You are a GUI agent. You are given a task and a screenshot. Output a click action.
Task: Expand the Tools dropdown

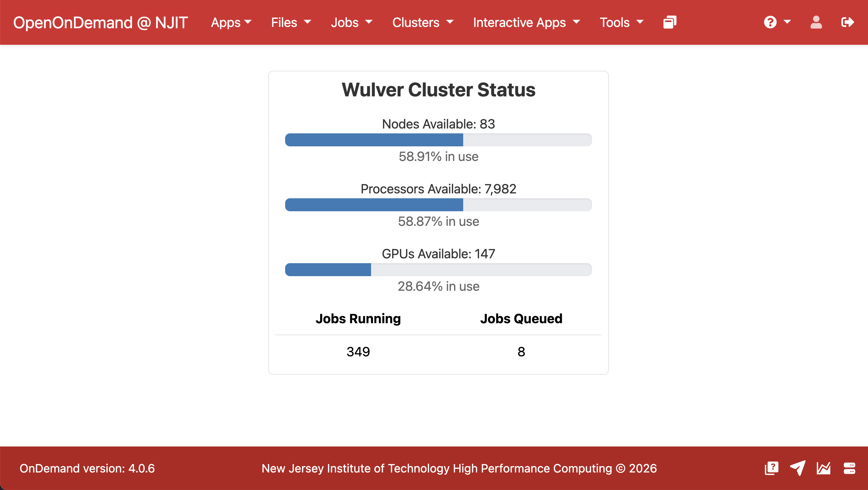pos(621,22)
